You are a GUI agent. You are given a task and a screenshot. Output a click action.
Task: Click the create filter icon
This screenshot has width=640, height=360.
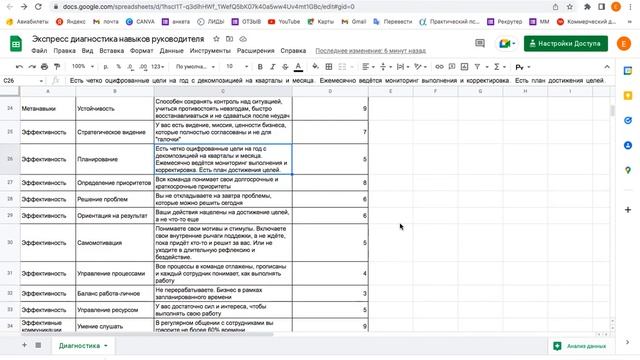click(477, 67)
